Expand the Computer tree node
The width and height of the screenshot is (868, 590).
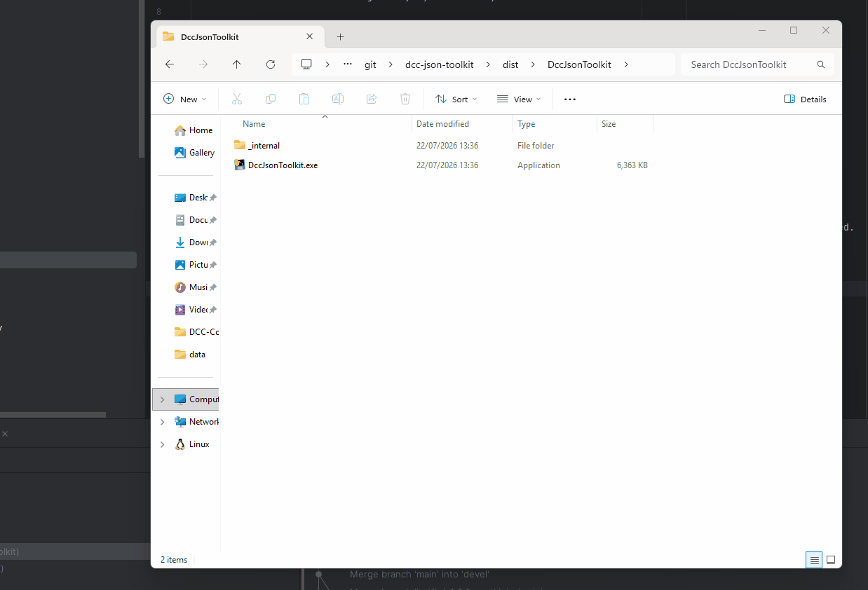(x=163, y=399)
